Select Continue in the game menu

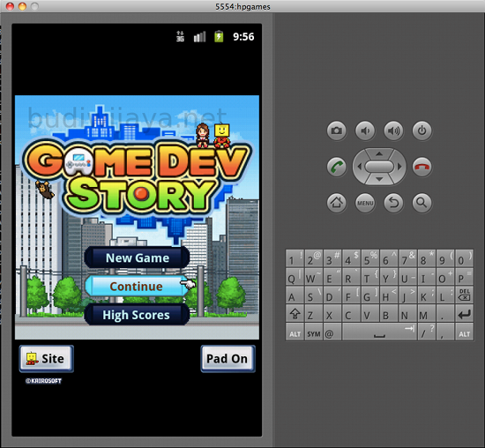[137, 287]
